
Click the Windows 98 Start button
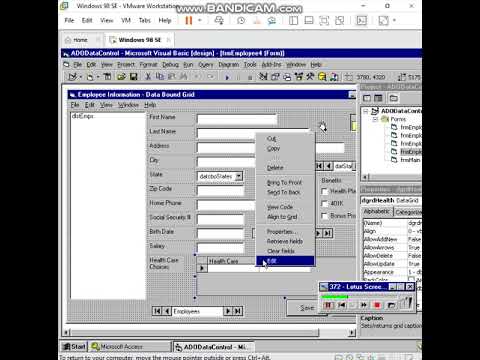[x=74, y=347]
